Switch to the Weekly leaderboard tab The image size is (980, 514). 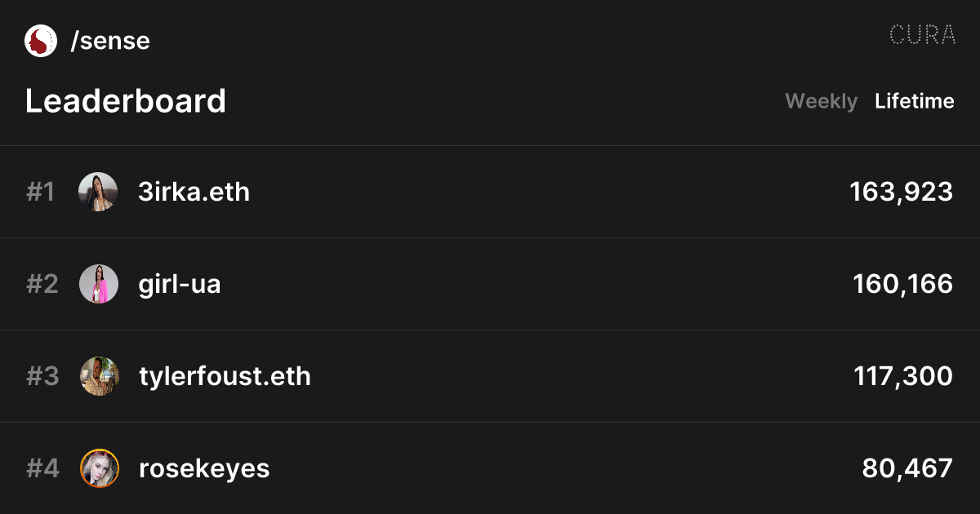[x=821, y=101]
